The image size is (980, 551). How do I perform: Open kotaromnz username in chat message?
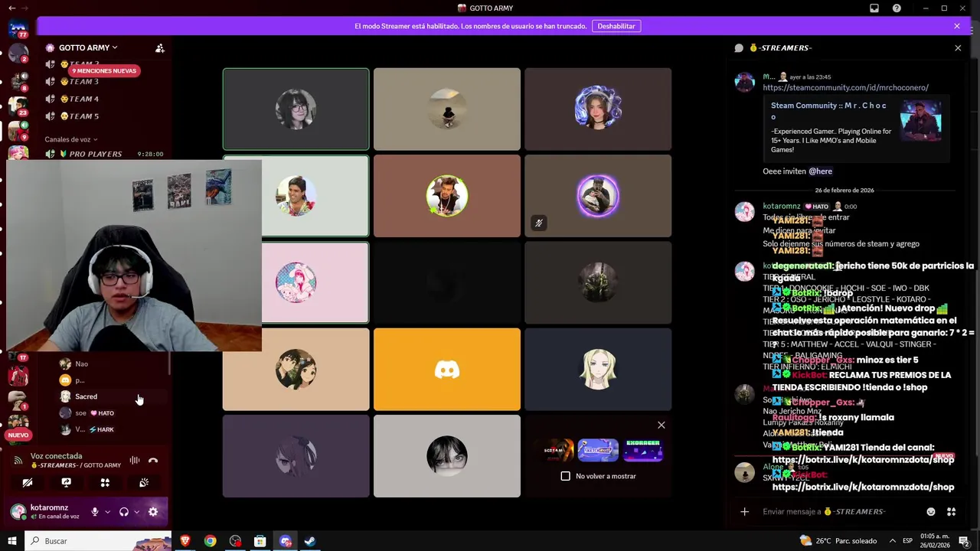(781, 207)
